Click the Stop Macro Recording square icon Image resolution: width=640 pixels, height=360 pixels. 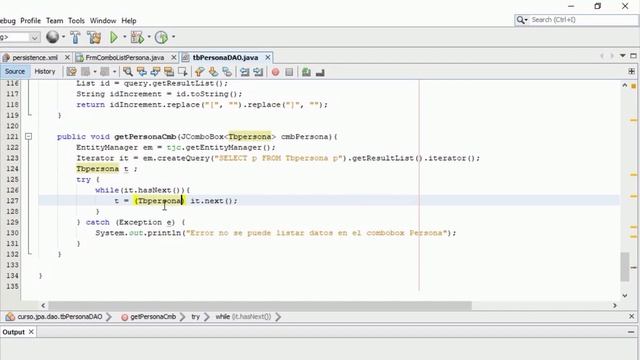tap(289, 72)
